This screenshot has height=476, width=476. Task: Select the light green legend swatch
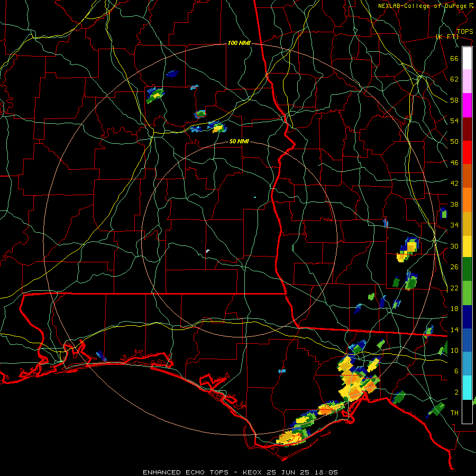(x=467, y=293)
